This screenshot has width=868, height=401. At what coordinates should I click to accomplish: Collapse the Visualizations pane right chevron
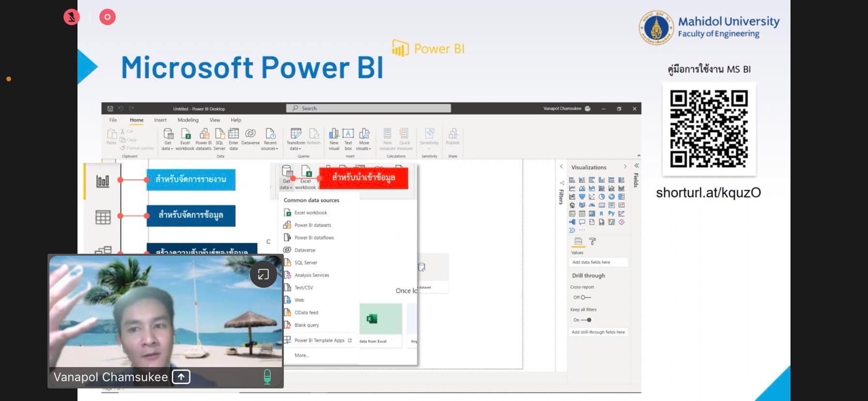click(x=625, y=167)
